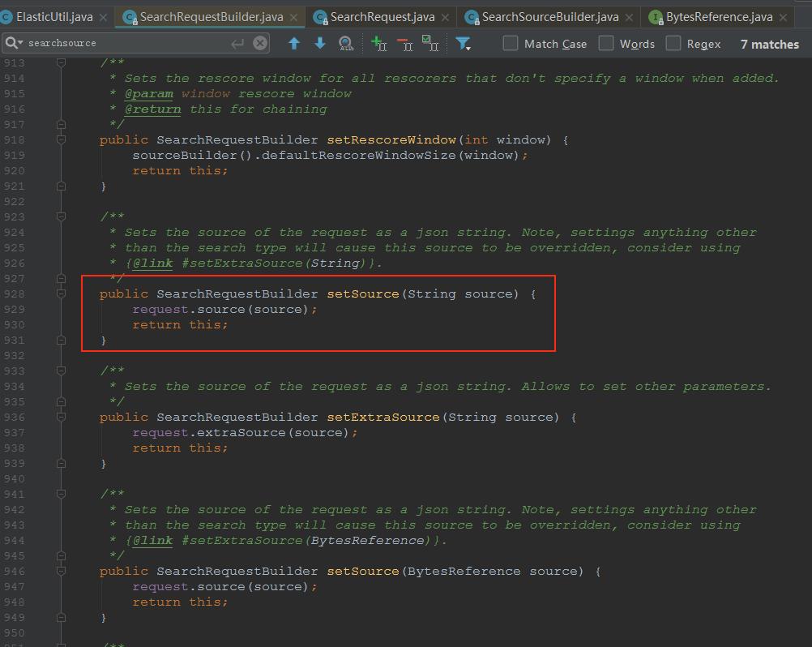Click the fold end marker at line 931
The width and height of the screenshot is (812, 647).
tap(61, 341)
